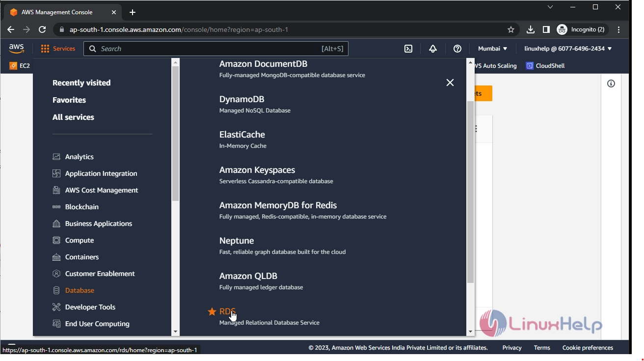Click the End User Computing category icon

click(56, 324)
